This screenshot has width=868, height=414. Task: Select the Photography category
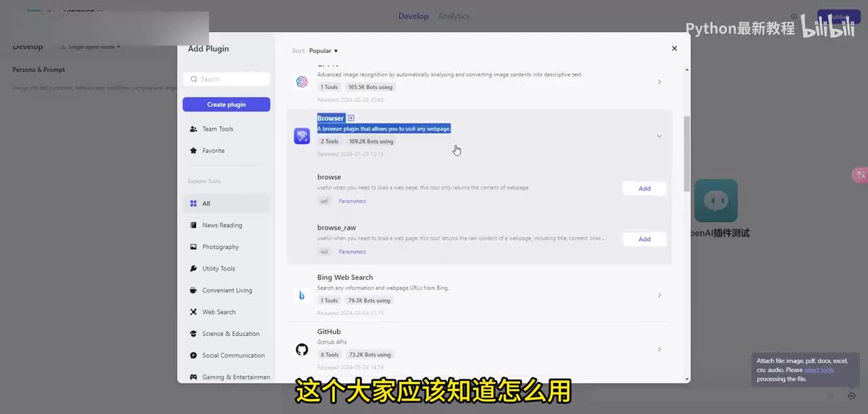tap(226, 247)
